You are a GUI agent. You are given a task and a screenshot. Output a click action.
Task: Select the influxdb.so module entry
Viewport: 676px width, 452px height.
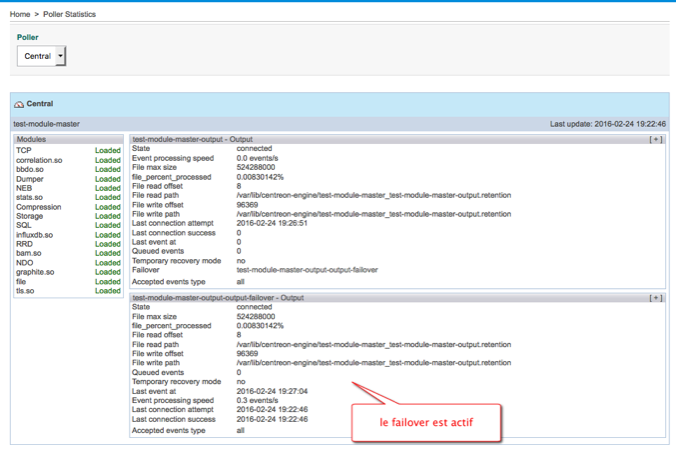[x=34, y=235]
